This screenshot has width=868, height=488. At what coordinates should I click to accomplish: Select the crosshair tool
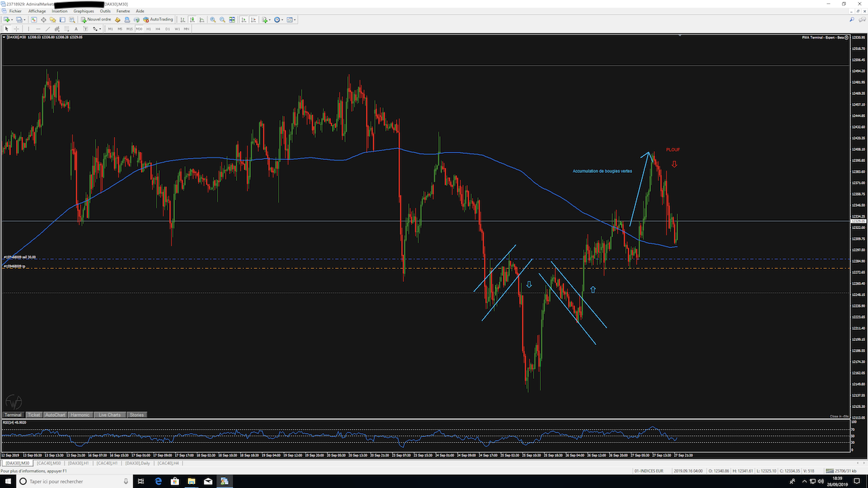pyautogui.click(x=16, y=29)
